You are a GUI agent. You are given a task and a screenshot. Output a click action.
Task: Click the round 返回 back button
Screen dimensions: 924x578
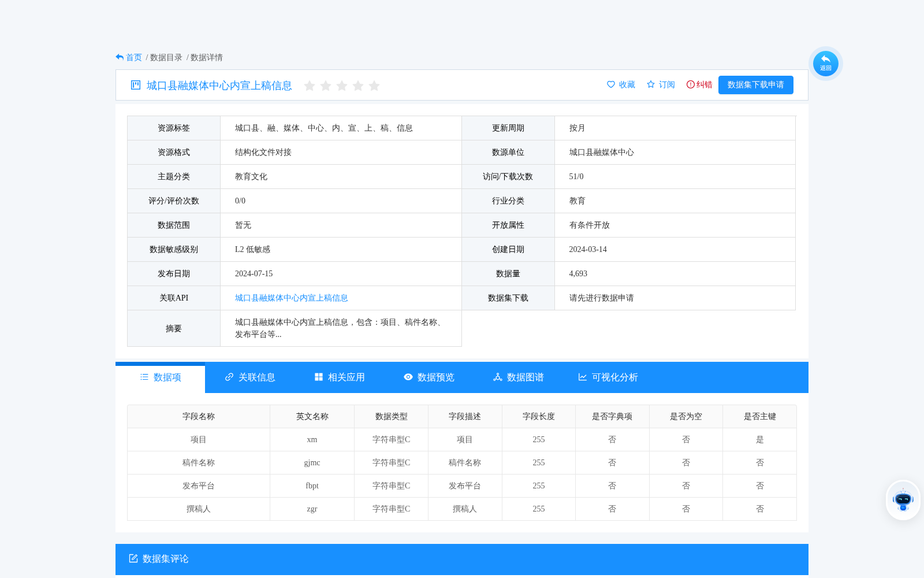(x=825, y=64)
